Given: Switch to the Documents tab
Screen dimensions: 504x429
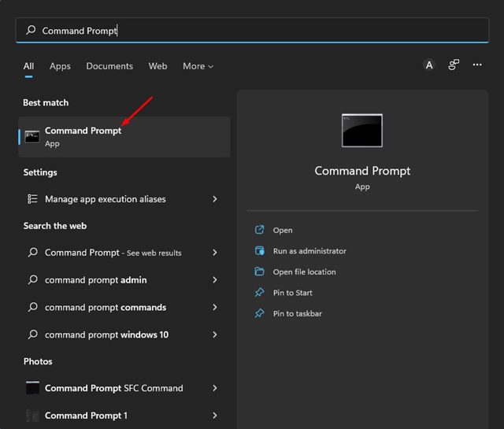Looking at the screenshot, I should [x=109, y=66].
